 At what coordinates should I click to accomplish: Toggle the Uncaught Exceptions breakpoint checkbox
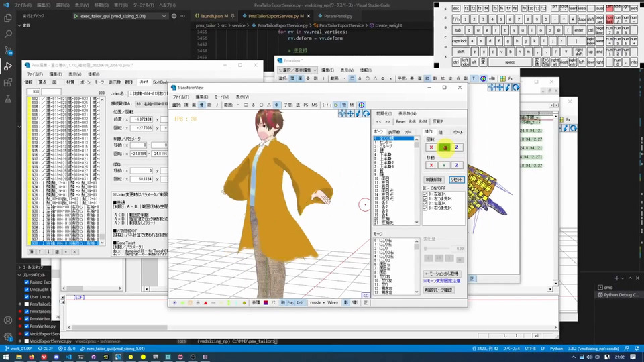pos(26,290)
